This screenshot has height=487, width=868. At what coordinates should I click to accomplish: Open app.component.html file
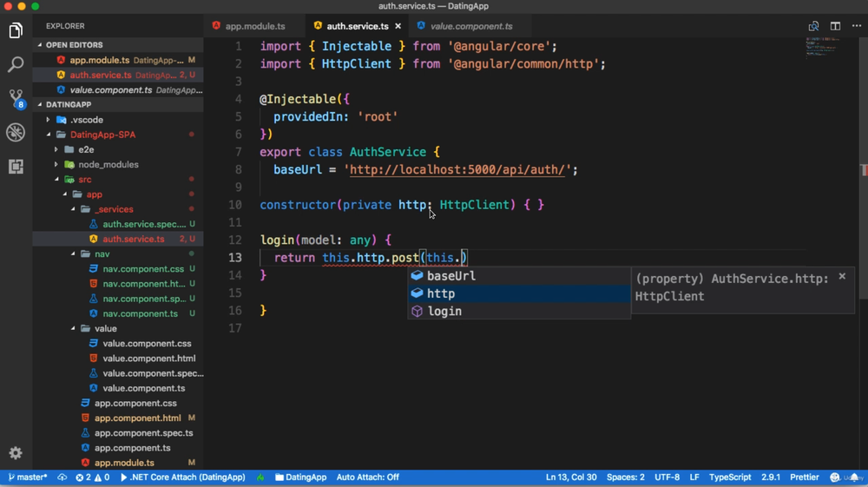[x=118, y=418]
